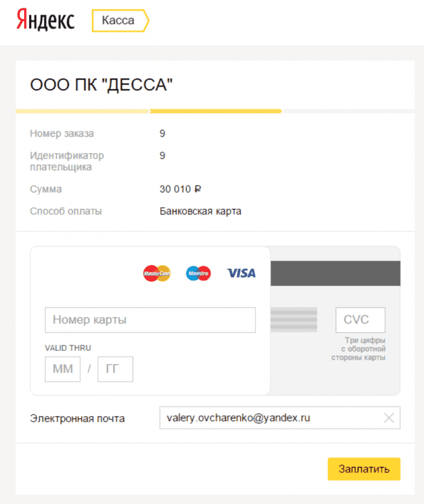Click the Банковская карта payment method text
424x504 pixels.
click(200, 211)
